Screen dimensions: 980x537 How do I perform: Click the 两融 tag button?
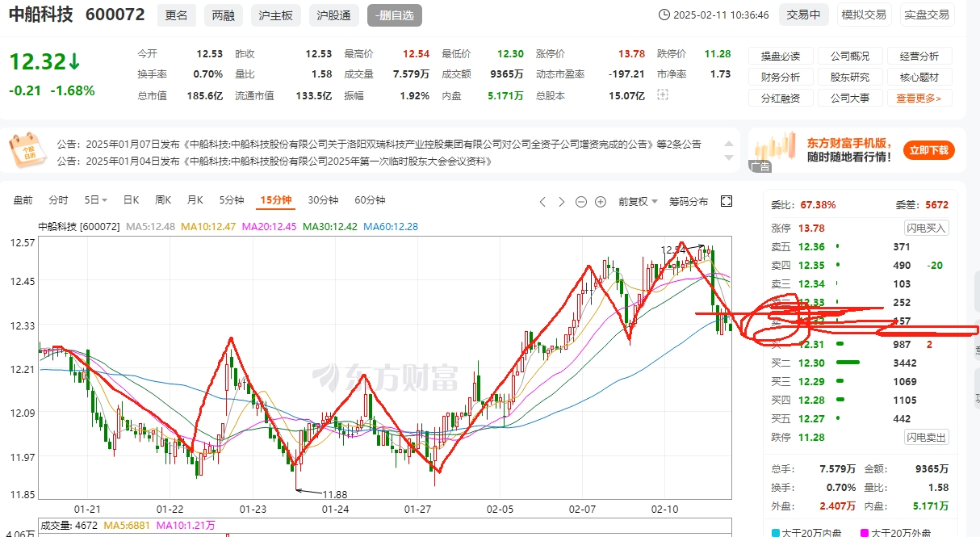tap(224, 15)
